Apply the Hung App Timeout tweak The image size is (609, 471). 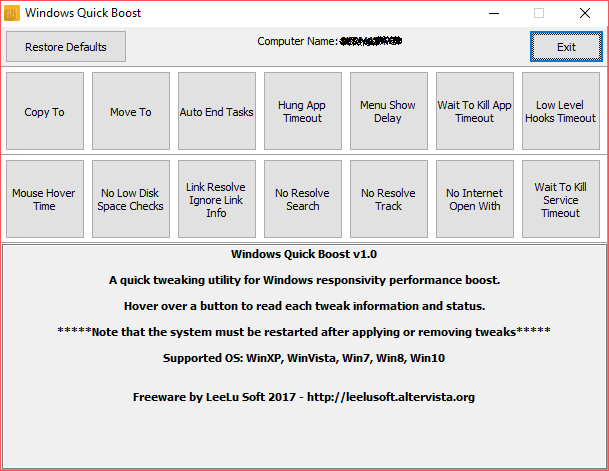tap(302, 112)
